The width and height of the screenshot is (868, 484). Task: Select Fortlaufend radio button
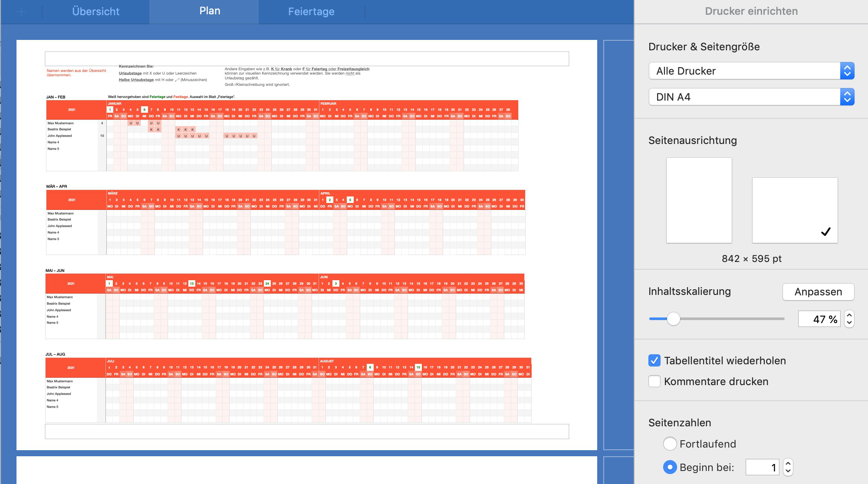pyautogui.click(x=670, y=444)
